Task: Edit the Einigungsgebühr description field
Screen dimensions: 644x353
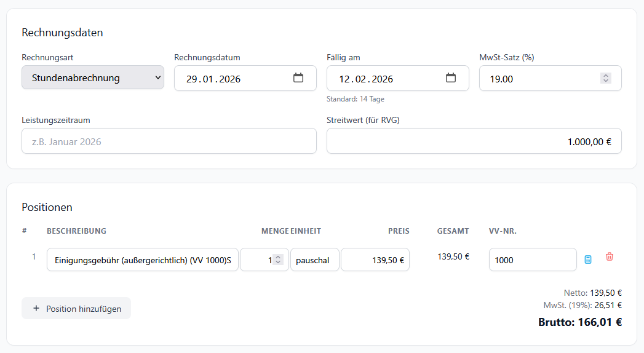Action: [x=142, y=260]
